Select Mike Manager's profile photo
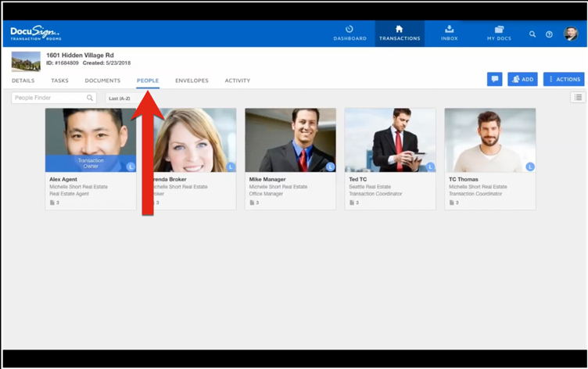The width and height of the screenshot is (588, 369). pyautogui.click(x=290, y=140)
